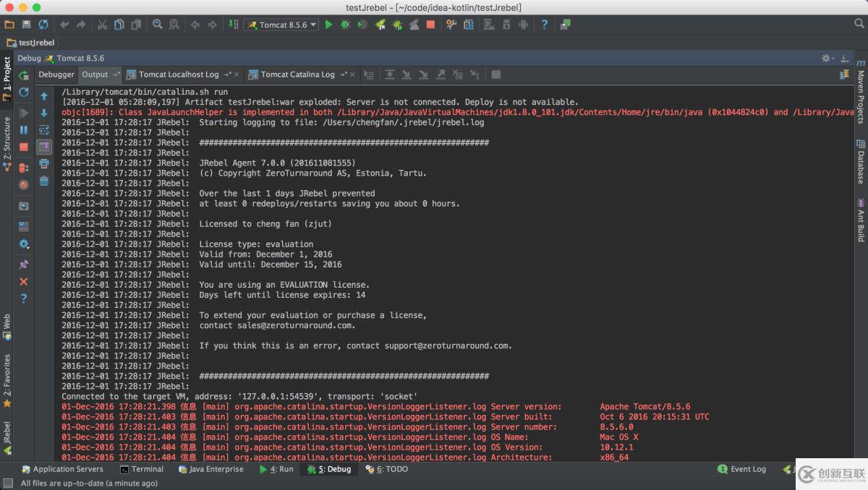Close the Tomcat Catalina Log tab
The image size is (868, 490).
point(352,74)
